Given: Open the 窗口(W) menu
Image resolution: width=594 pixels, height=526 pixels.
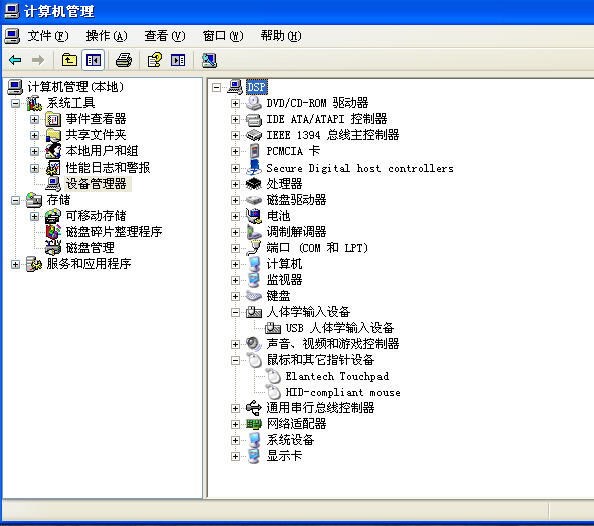Looking at the screenshot, I should click(223, 36).
